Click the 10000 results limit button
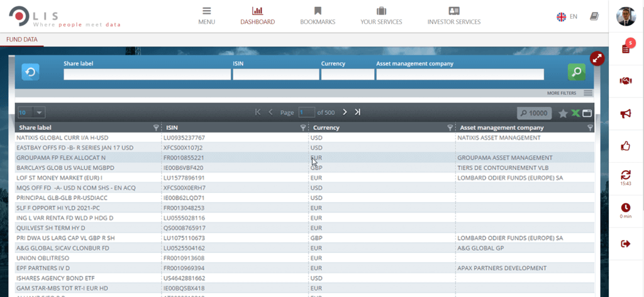This screenshot has height=297, width=644. [x=534, y=113]
